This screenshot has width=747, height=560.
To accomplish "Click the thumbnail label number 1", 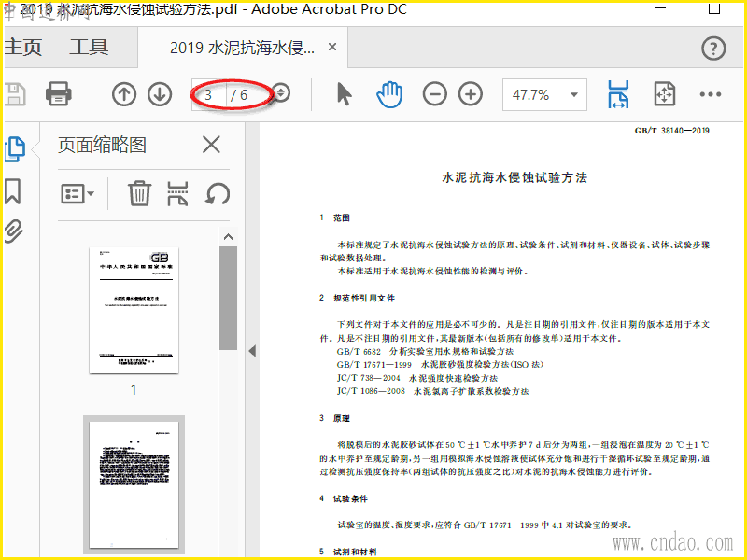I will [x=134, y=390].
